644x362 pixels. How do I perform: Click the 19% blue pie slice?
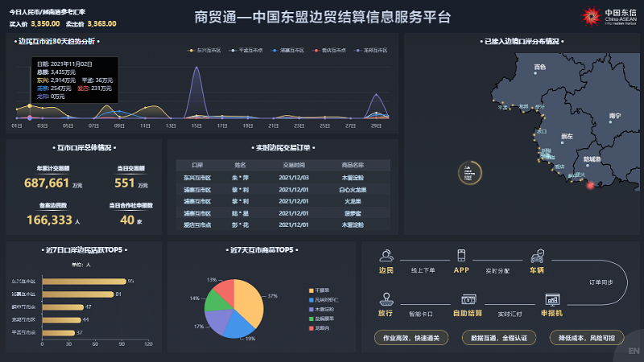coord(237,324)
